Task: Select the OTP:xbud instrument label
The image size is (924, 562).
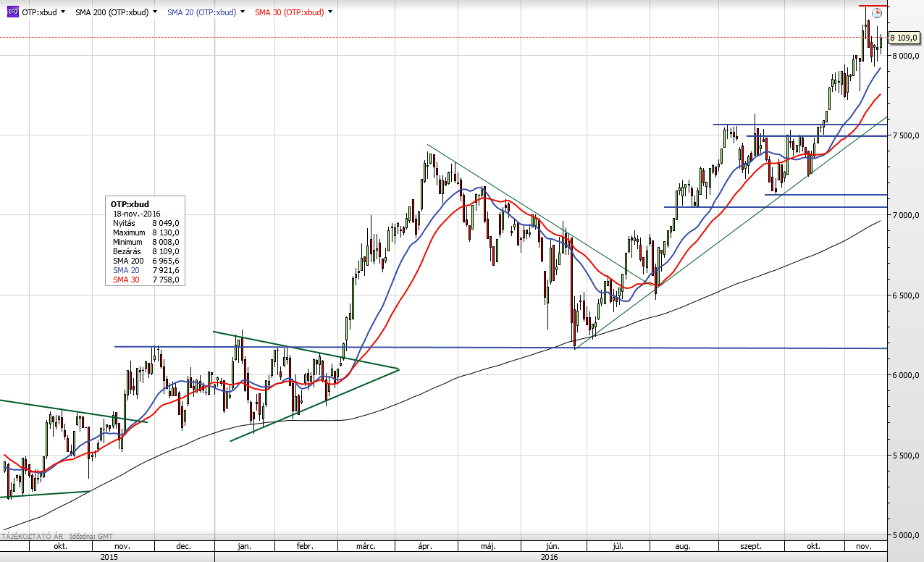Action: click(39, 12)
